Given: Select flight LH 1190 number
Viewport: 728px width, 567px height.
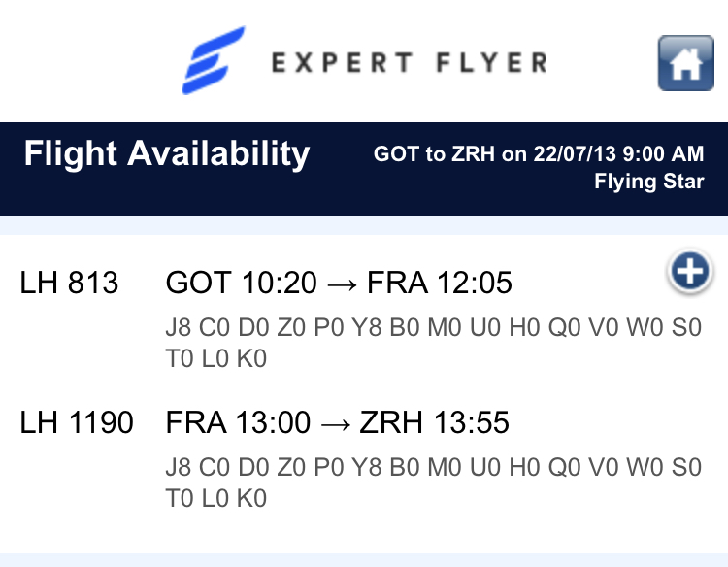Looking at the screenshot, I should point(77,423).
